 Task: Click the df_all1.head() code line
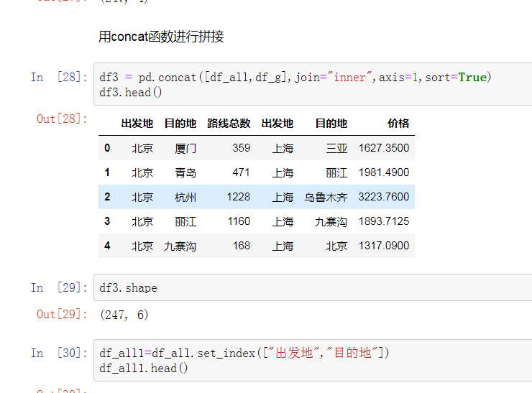coord(144,369)
